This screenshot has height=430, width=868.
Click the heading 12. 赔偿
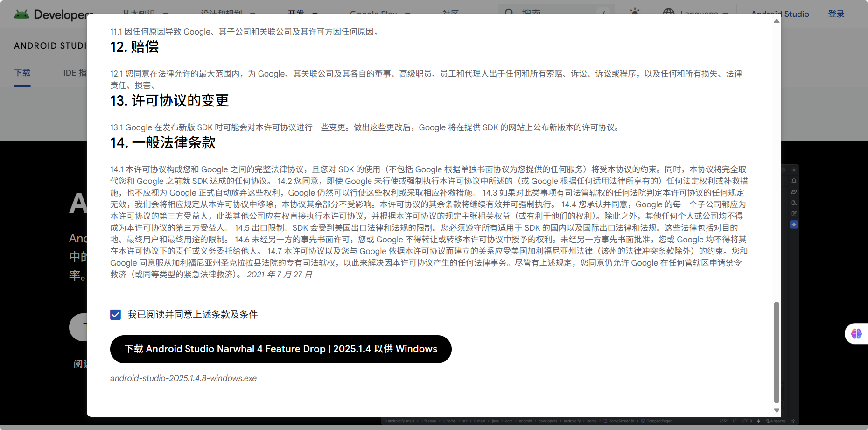(x=134, y=47)
